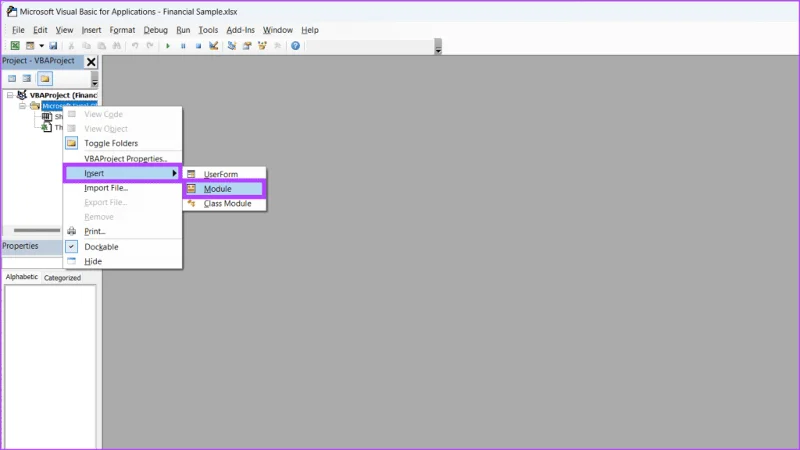Collapse the Microsoft Excel Objects folder node
The height and width of the screenshot is (450, 800).
tap(22, 106)
